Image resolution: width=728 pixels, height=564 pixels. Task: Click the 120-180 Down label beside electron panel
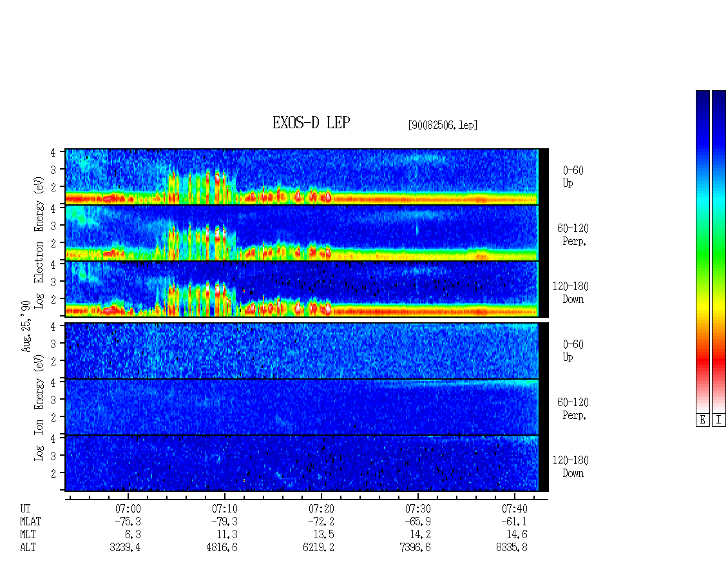point(571,293)
